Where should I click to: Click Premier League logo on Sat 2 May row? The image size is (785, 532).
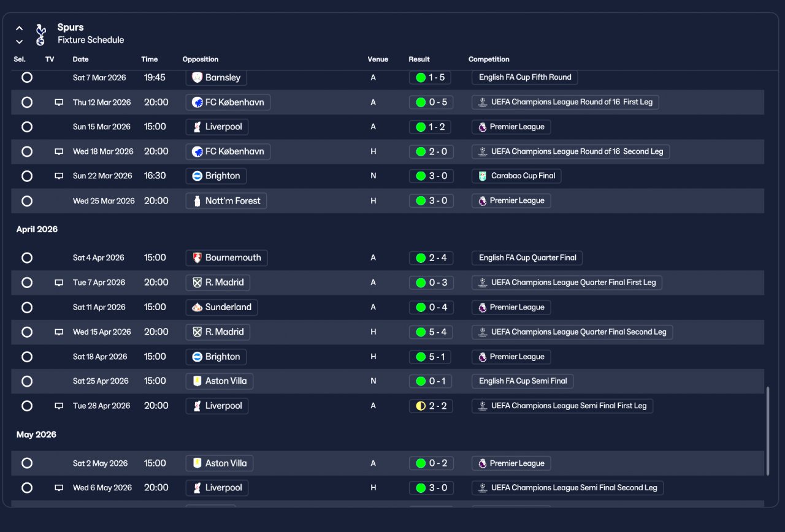click(x=483, y=463)
